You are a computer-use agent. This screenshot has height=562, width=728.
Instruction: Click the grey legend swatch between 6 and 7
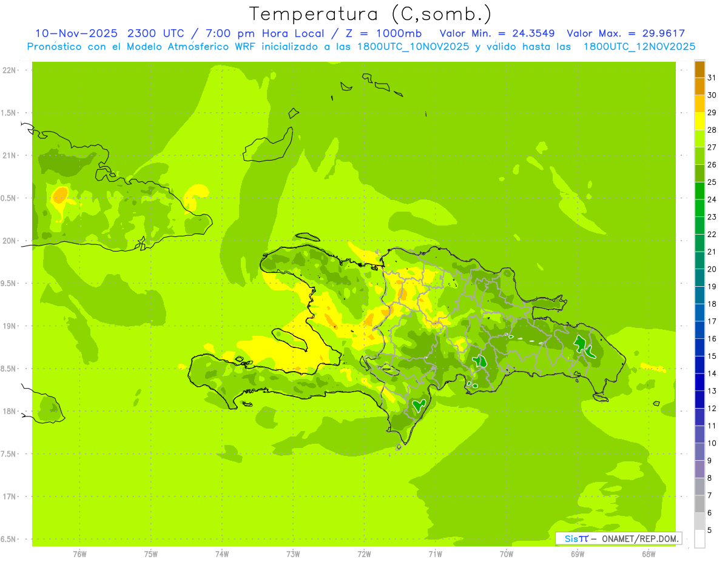[699, 504]
